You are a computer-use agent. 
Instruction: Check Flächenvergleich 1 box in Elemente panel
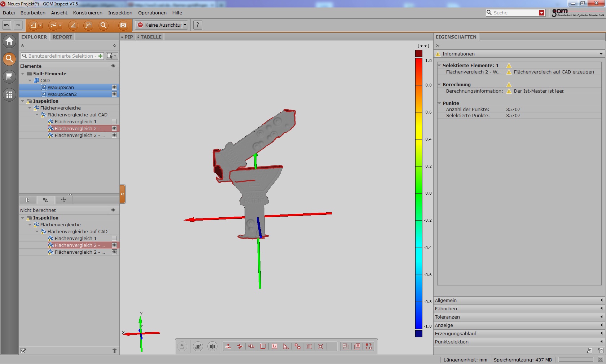click(x=114, y=121)
